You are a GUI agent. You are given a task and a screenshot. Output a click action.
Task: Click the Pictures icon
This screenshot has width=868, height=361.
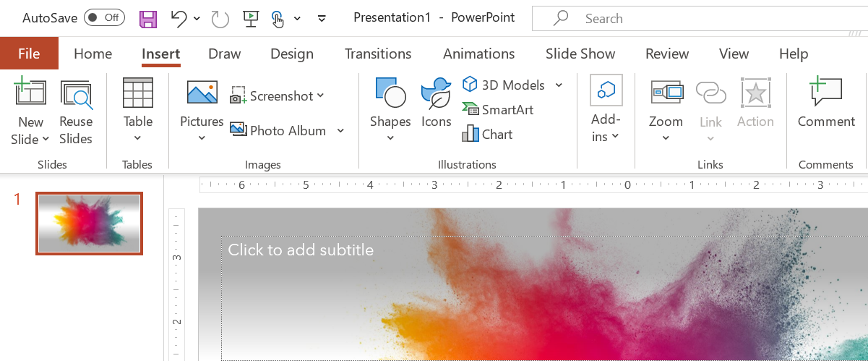coord(202,93)
